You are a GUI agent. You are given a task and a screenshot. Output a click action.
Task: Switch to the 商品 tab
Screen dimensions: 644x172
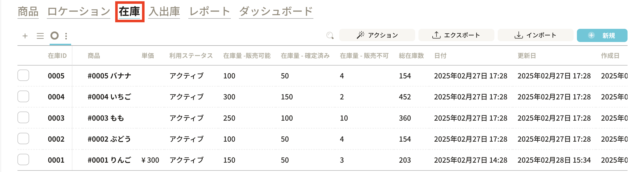coord(28,12)
